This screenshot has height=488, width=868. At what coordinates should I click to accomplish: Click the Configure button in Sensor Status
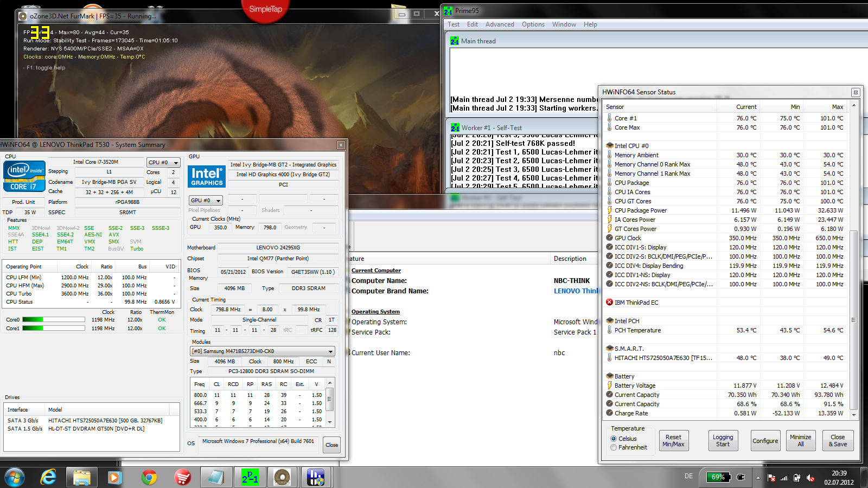coord(765,441)
